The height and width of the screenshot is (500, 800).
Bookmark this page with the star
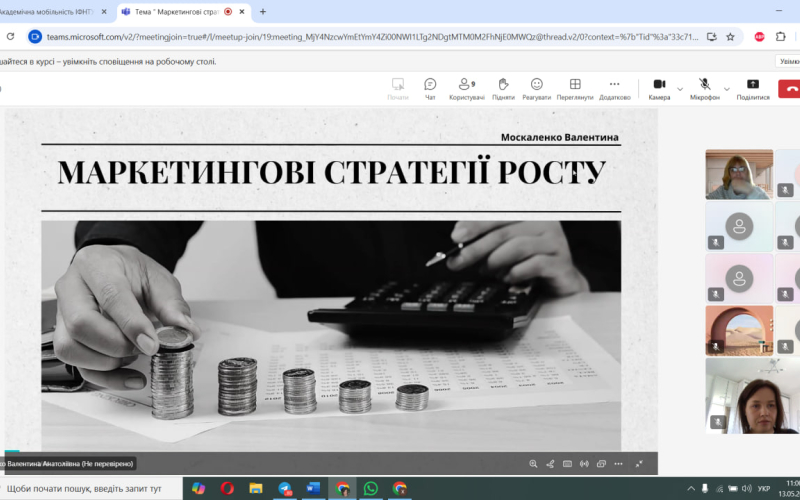pyautogui.click(x=731, y=37)
